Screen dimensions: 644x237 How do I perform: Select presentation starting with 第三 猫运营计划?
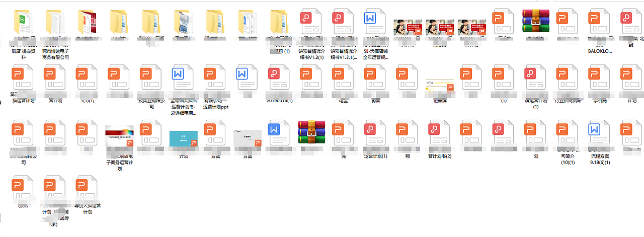point(23,78)
